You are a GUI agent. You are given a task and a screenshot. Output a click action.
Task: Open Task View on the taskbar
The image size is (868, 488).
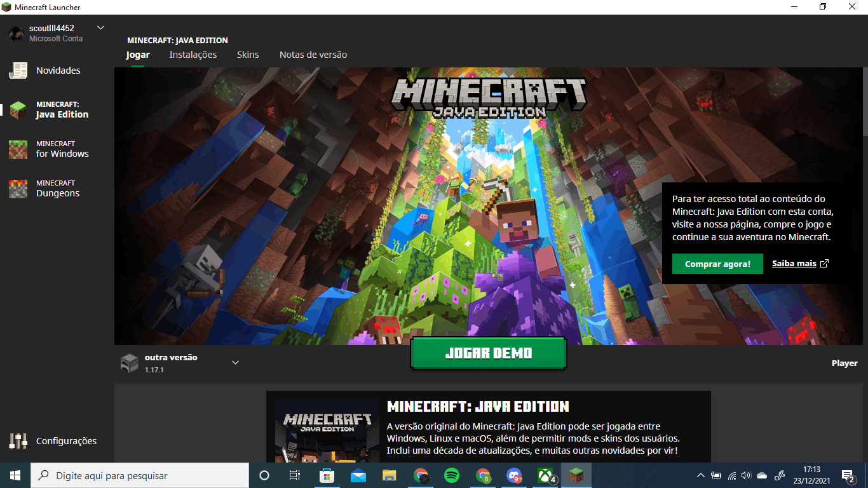(x=295, y=475)
